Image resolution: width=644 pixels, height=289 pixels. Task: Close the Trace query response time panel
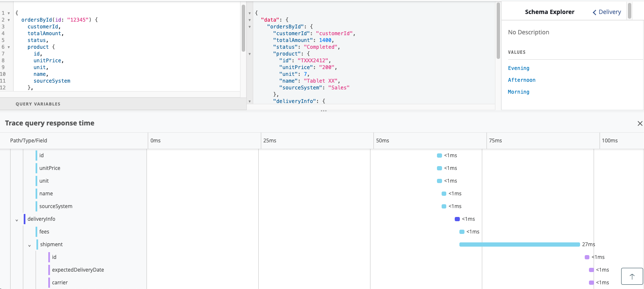pyautogui.click(x=640, y=124)
